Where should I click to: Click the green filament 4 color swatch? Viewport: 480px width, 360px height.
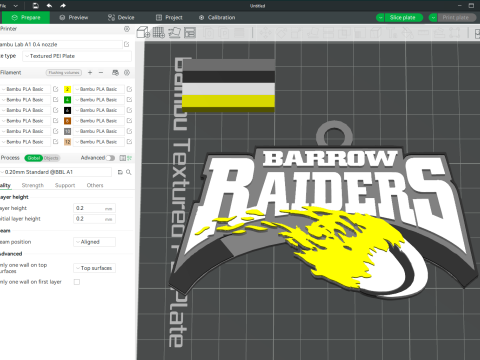[x=67, y=100]
